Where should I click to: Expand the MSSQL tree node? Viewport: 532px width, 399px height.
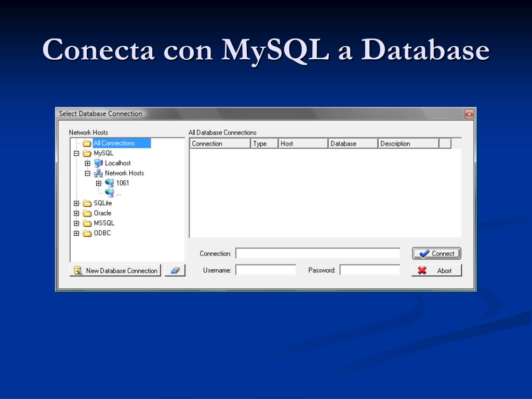click(x=76, y=223)
